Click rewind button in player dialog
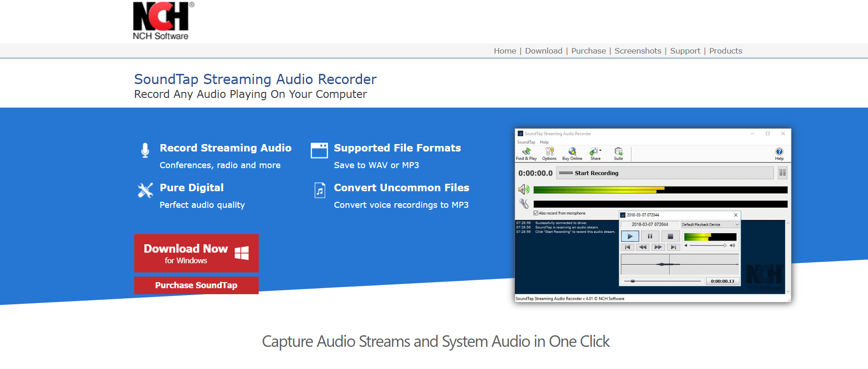Viewport: 868px width, 369px height. 643,247
